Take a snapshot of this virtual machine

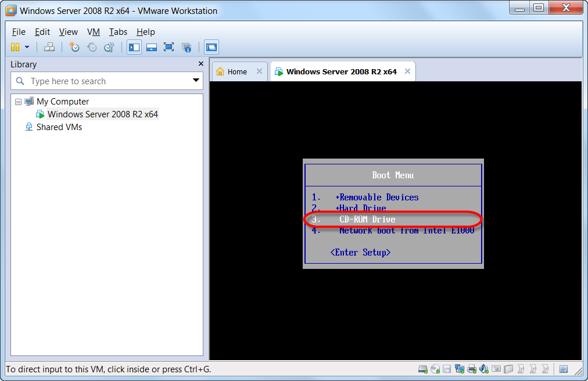(x=74, y=47)
